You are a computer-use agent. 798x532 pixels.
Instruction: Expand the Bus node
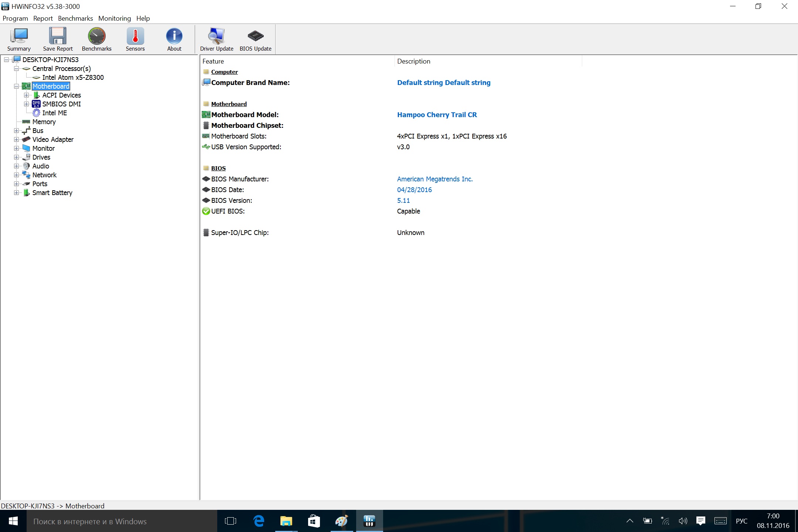[16, 130]
